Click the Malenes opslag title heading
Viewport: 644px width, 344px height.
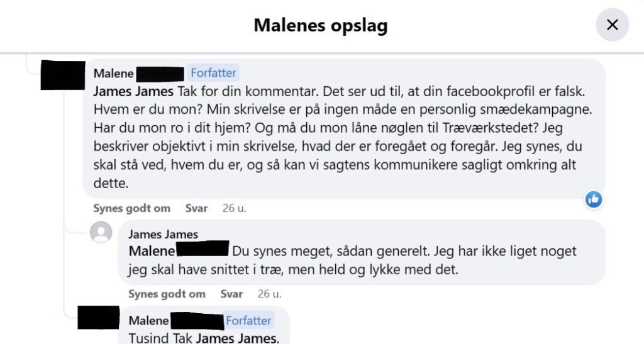coord(321,25)
